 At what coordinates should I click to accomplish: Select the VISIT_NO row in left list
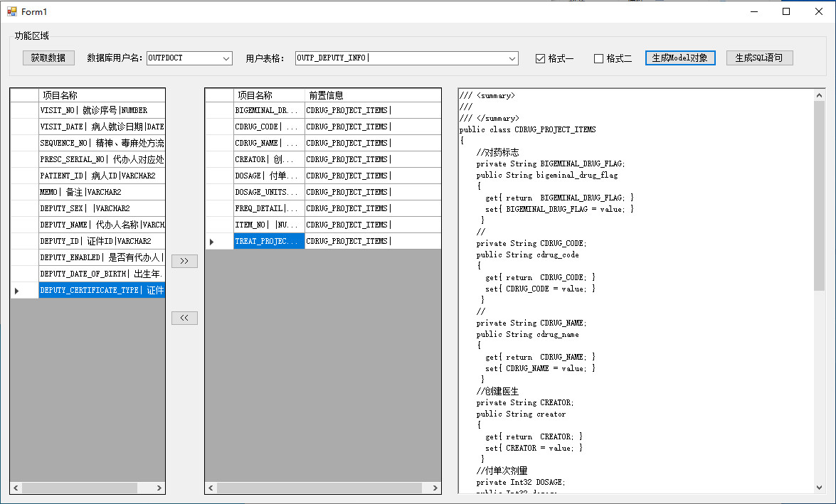point(102,110)
